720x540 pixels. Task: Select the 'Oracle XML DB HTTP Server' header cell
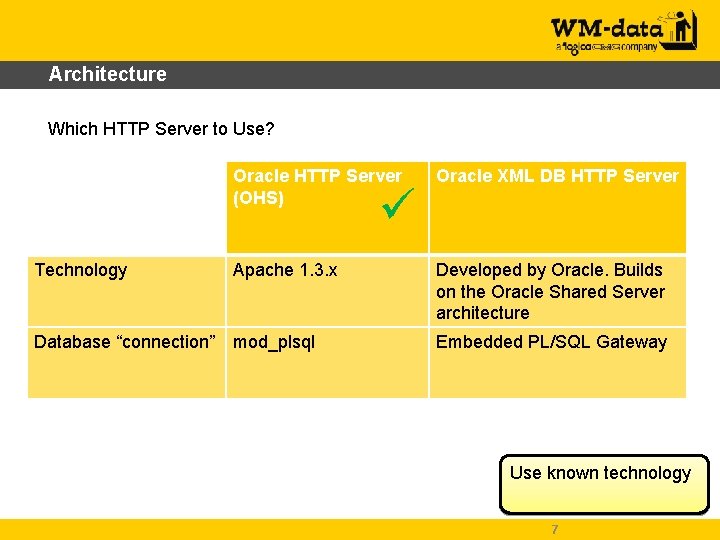click(558, 207)
